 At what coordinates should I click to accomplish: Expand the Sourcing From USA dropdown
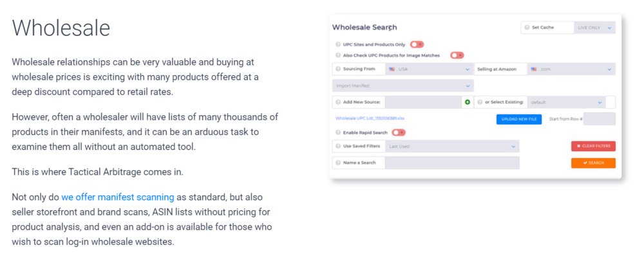430,69
